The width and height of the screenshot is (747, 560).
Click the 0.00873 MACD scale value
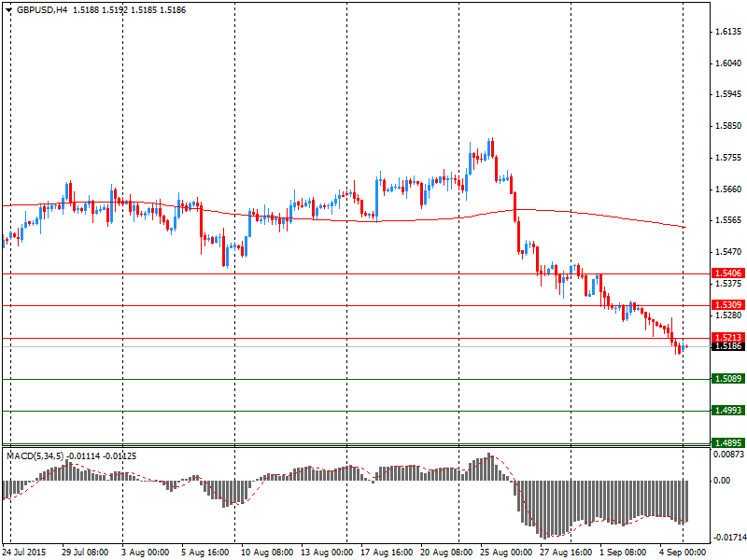(728, 455)
